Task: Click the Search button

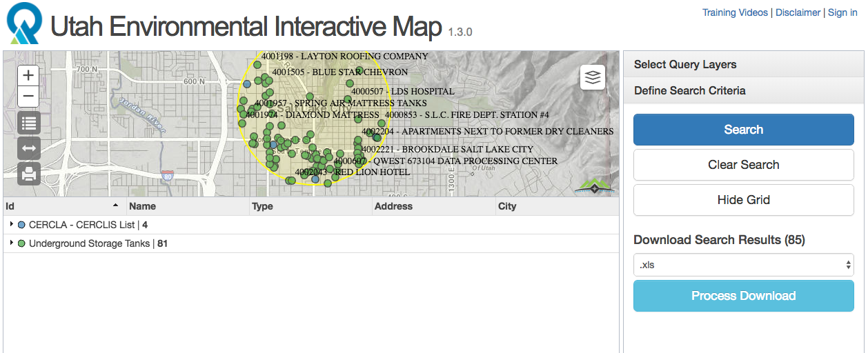Action: [x=744, y=130]
